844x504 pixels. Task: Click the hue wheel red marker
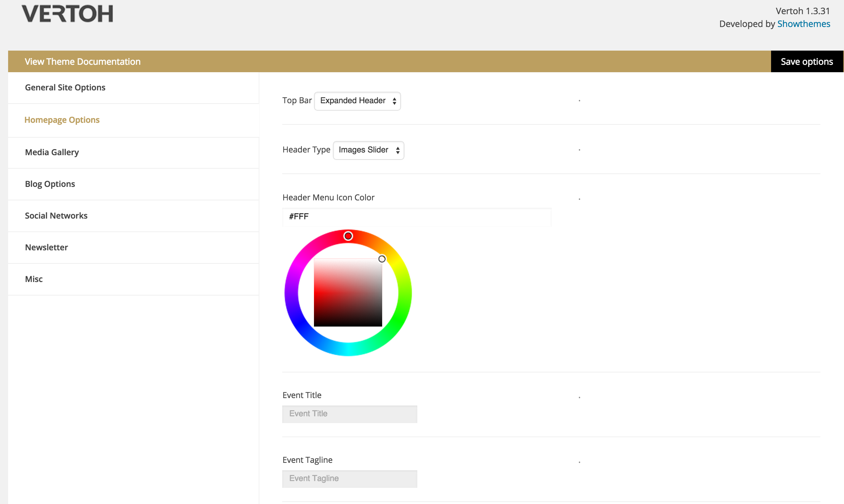(x=348, y=236)
